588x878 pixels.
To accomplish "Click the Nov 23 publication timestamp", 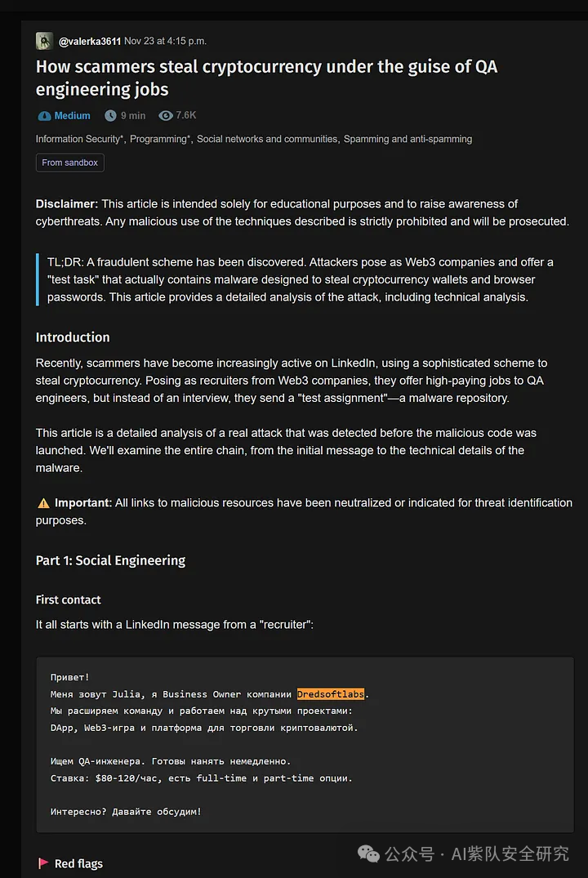I will [x=165, y=41].
